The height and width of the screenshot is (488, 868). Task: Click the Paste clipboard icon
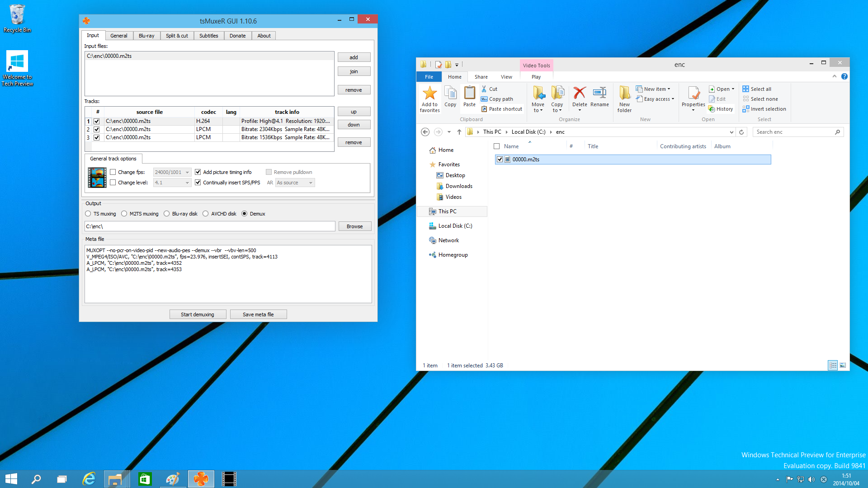point(469,93)
